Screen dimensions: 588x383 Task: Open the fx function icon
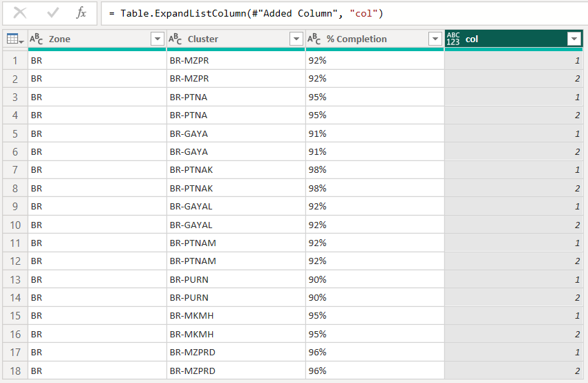click(81, 13)
